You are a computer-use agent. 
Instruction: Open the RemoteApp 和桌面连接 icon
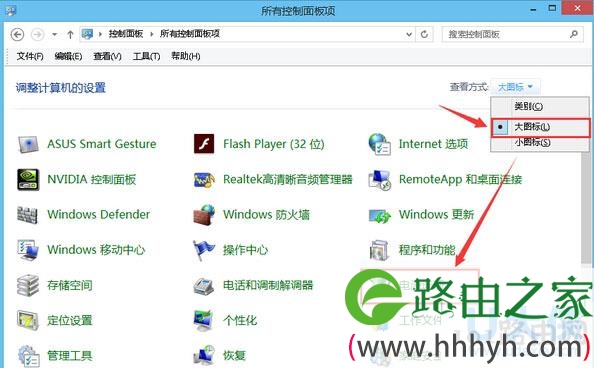[379, 180]
